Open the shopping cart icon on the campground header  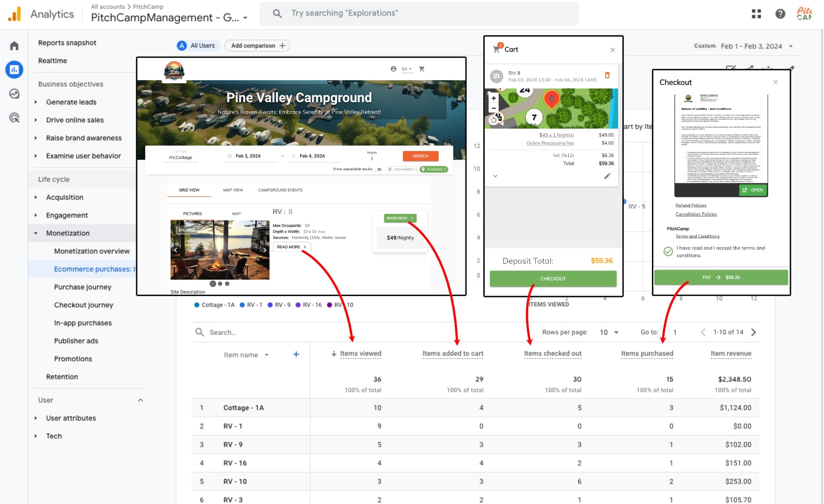pos(421,69)
